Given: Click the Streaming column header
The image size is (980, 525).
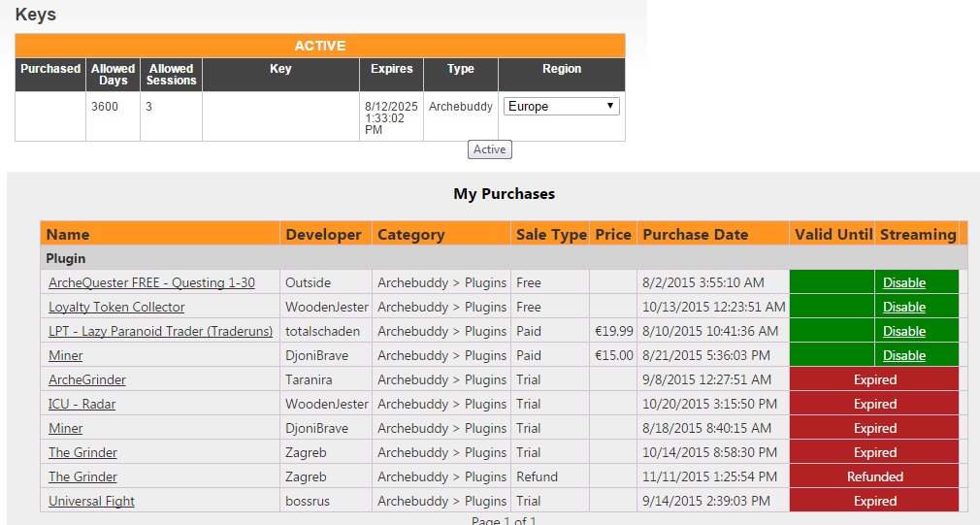Looking at the screenshot, I should (x=918, y=235).
